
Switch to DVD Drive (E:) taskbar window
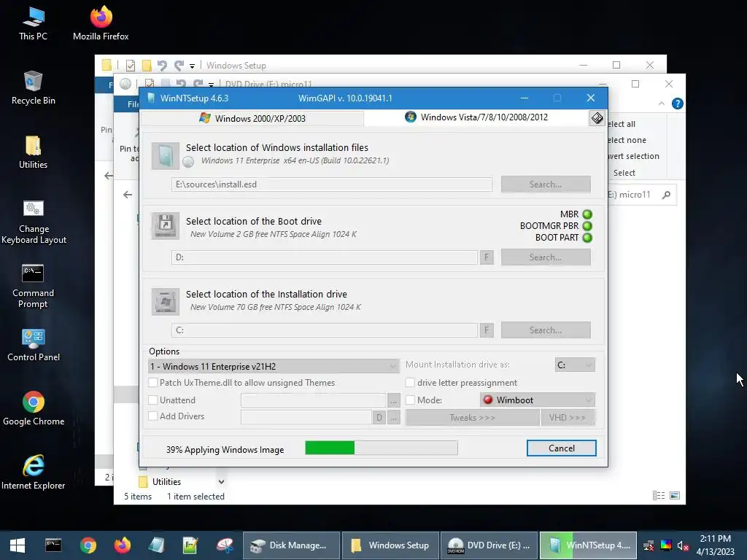click(489, 545)
